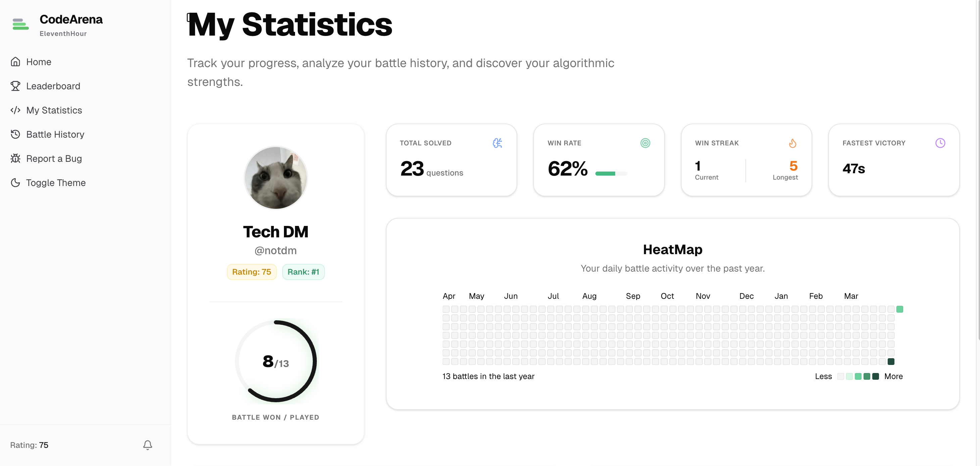Toggle Theme from the sidebar
Screen dimensions: 980x466
tap(55, 183)
